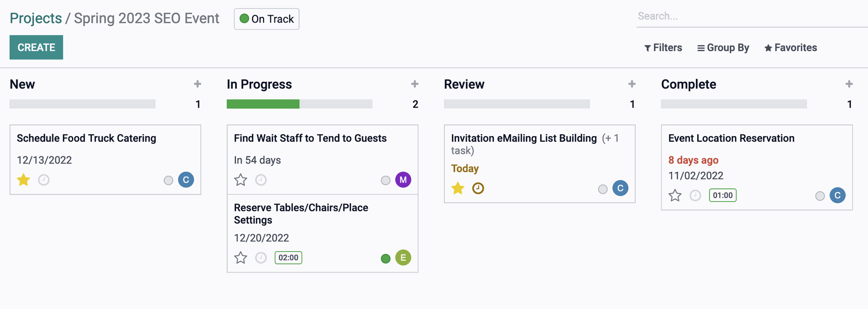Image resolution: width=868 pixels, height=309 pixels.
Task: Click the 11/02/2022 date
Action: pyautogui.click(x=696, y=176)
